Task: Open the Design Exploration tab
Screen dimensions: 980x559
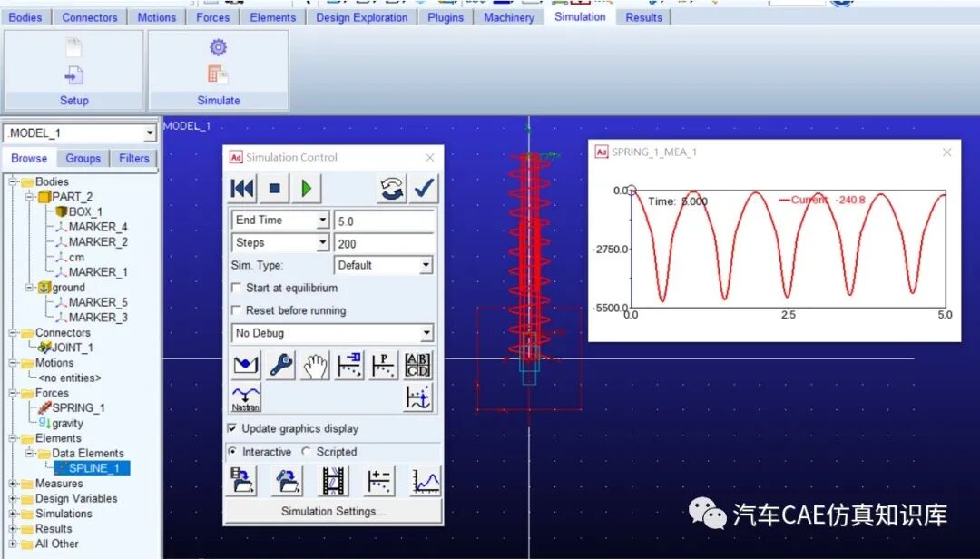Action: tap(361, 17)
